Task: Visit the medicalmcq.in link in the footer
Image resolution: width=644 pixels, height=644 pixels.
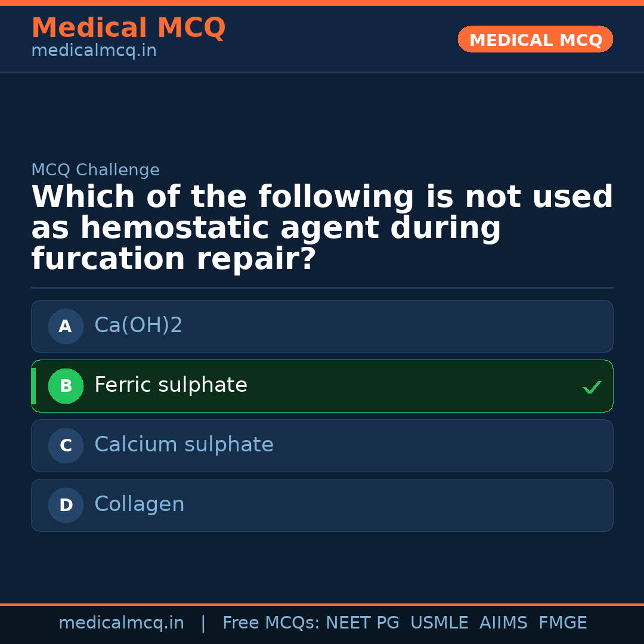Action: point(122,623)
